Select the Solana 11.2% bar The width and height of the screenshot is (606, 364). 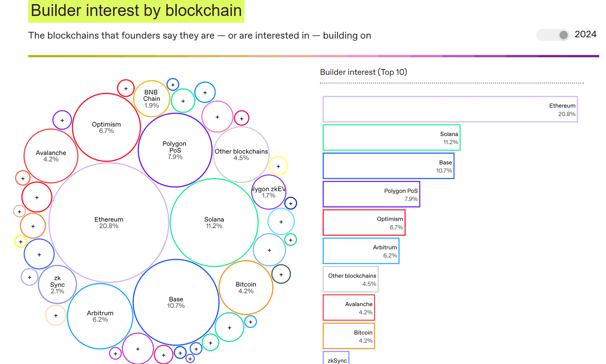pyautogui.click(x=392, y=138)
